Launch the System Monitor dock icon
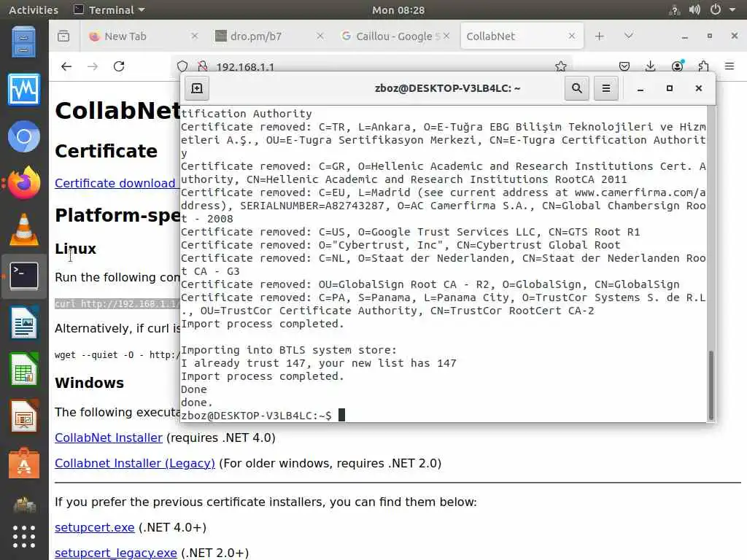The height and width of the screenshot is (560, 747). (x=24, y=90)
